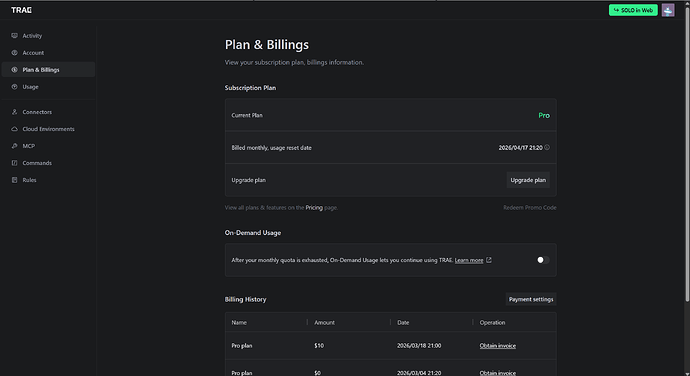The image size is (690, 376).
Task: Click the Connectors sidebar icon
Action: [x=15, y=112]
